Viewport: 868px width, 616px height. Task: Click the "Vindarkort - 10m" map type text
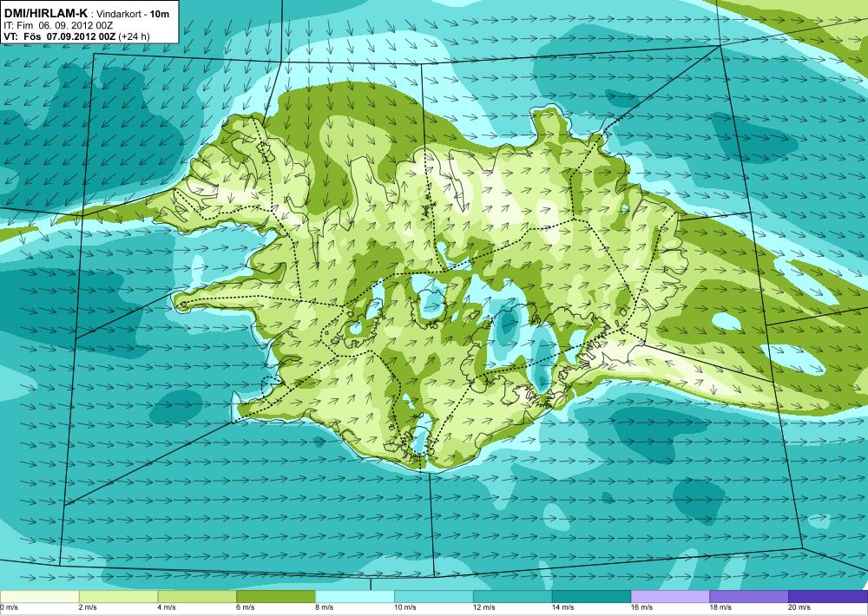[132, 15]
